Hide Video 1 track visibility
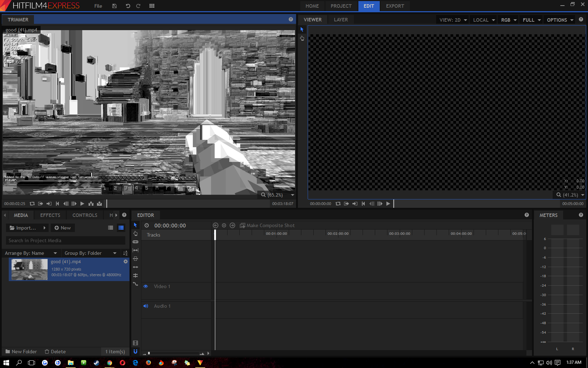 [146, 286]
